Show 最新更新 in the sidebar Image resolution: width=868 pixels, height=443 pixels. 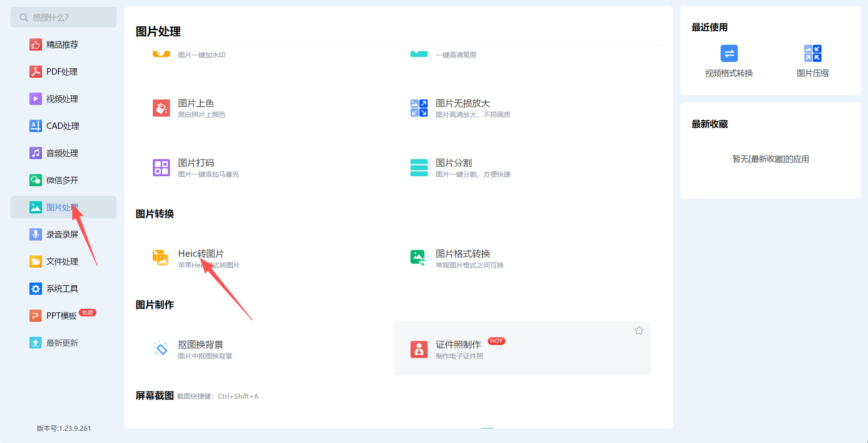click(x=63, y=343)
